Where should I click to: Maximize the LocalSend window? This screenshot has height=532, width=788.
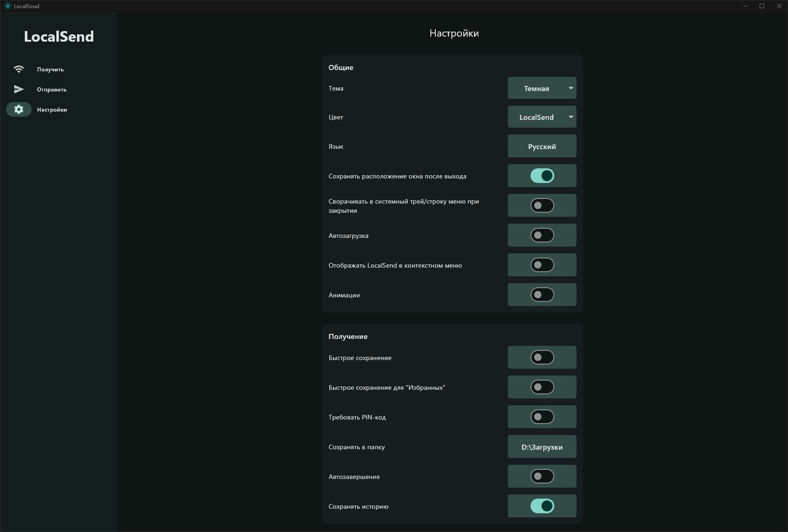pyautogui.click(x=762, y=6)
